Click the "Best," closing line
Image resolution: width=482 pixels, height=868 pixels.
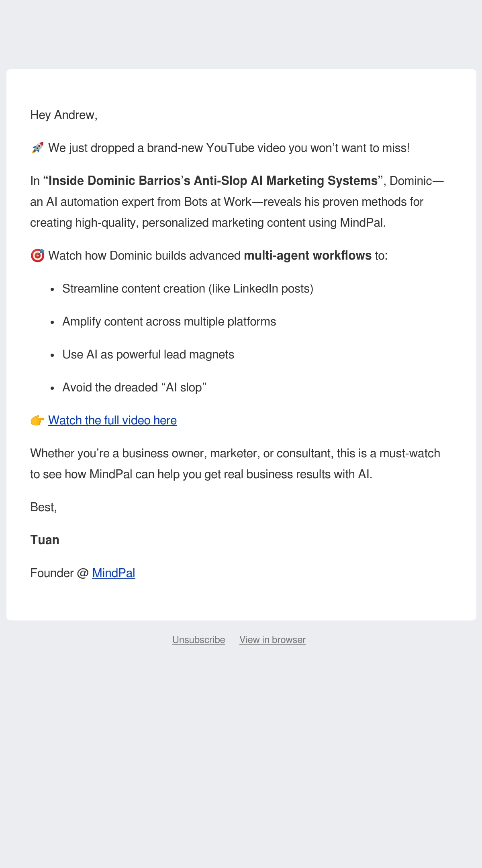click(44, 507)
